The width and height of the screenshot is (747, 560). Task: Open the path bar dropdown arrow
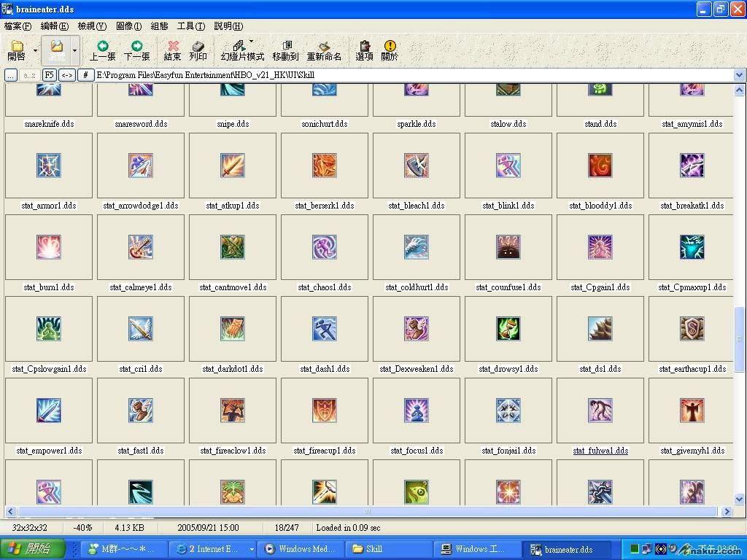739,75
